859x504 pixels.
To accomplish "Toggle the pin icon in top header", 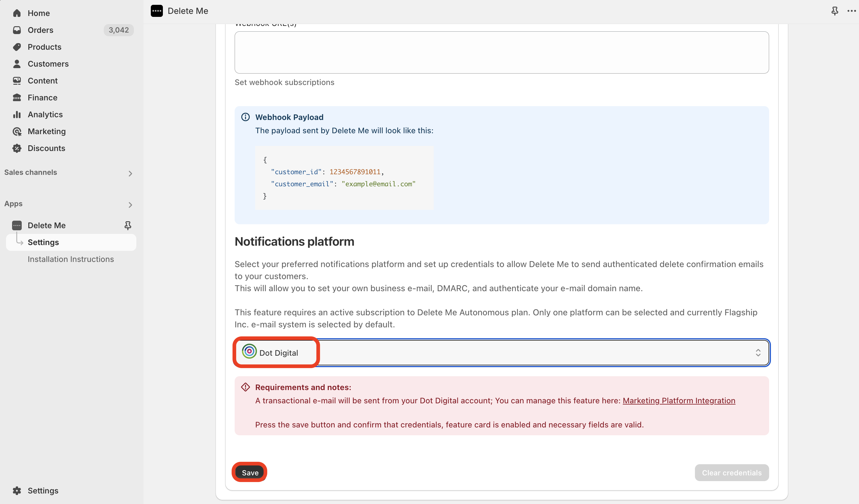I will click(835, 11).
